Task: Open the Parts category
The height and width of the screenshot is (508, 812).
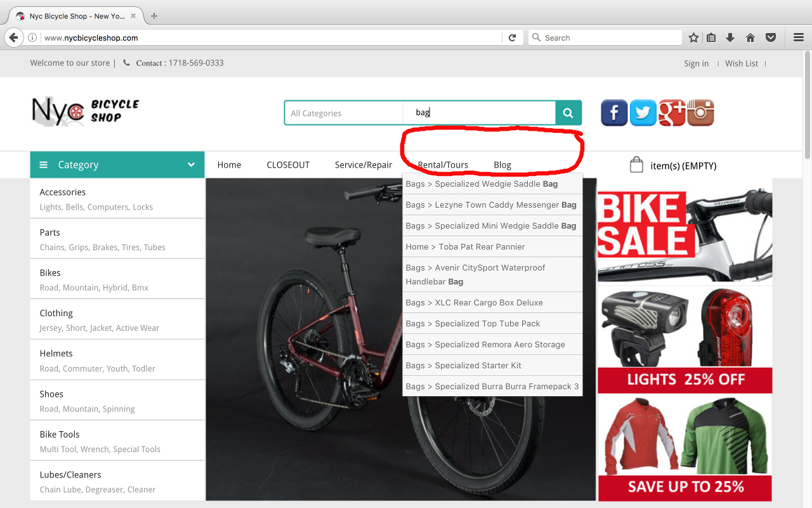Action: pyautogui.click(x=49, y=232)
